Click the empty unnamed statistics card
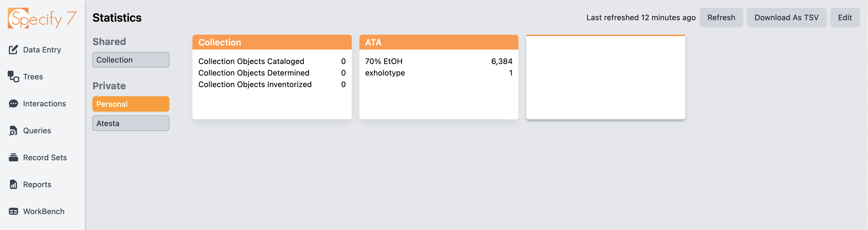The width and height of the screenshot is (868, 230). [606, 77]
